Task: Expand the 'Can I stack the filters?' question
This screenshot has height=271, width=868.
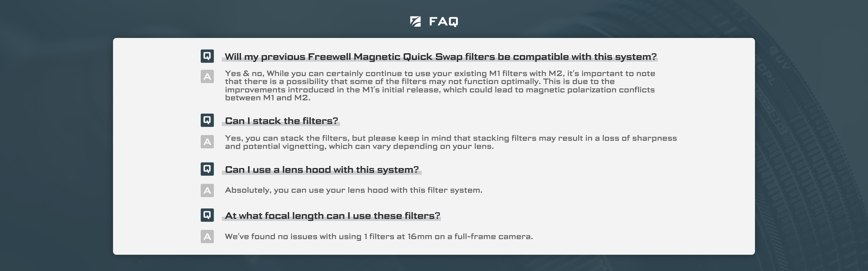Action: point(281,121)
